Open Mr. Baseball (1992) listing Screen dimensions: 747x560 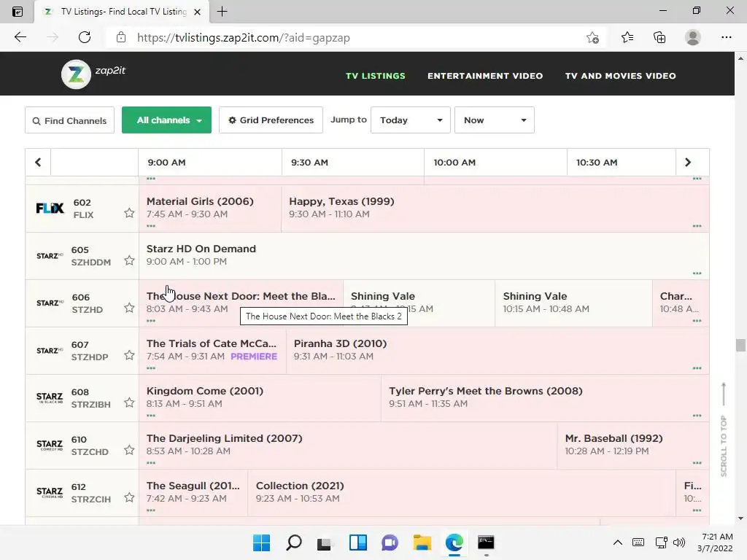pyautogui.click(x=633, y=446)
